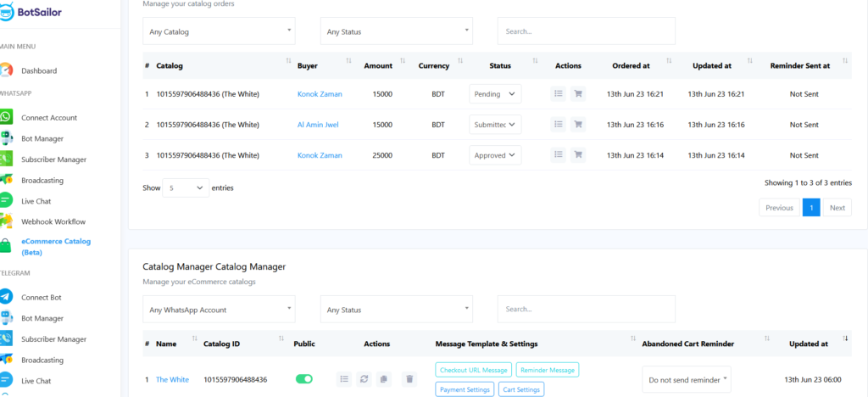
Task: Click the copy icon for The White catalog
Action: pyautogui.click(x=383, y=379)
